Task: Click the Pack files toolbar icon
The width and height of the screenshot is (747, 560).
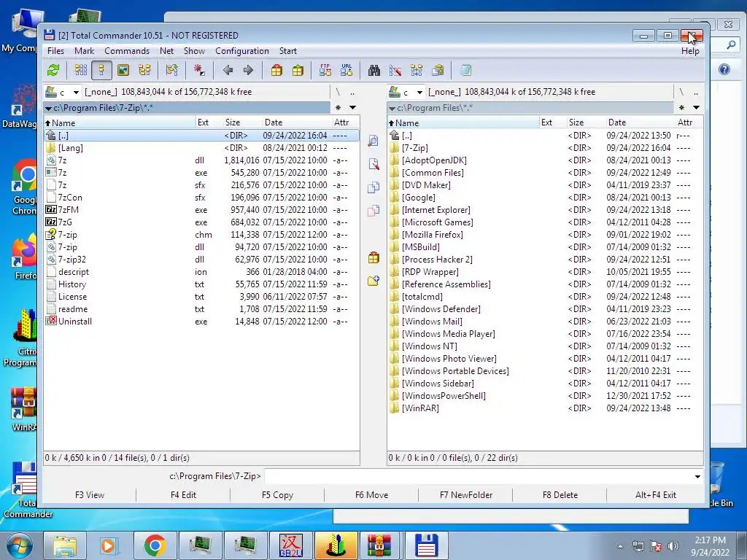Action: pyautogui.click(x=276, y=71)
